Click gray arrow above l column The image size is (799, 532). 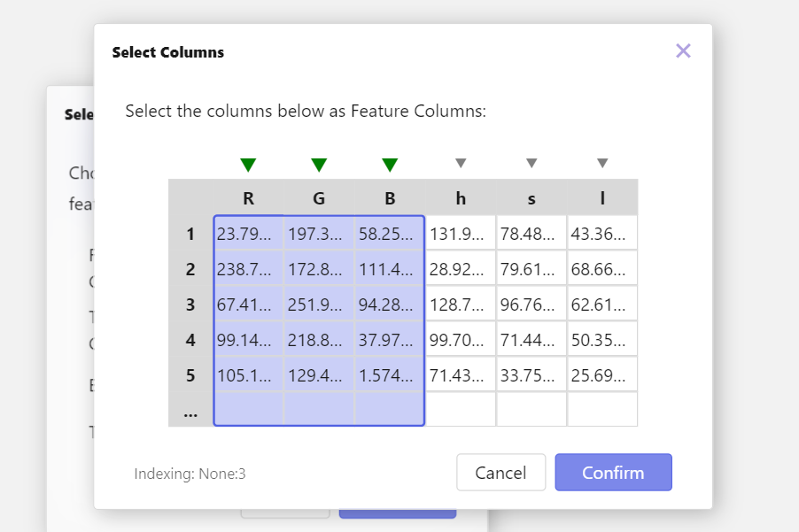point(602,163)
